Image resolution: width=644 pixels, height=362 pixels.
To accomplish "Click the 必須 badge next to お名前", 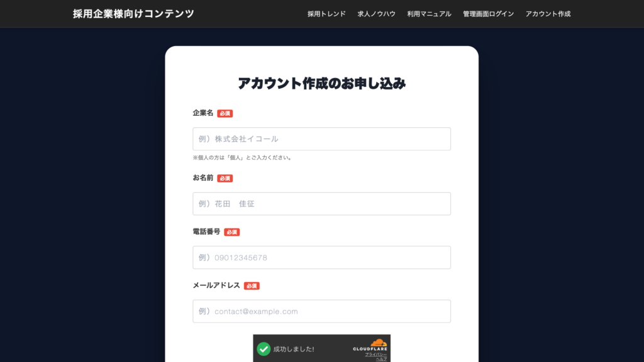I will coord(225,179).
